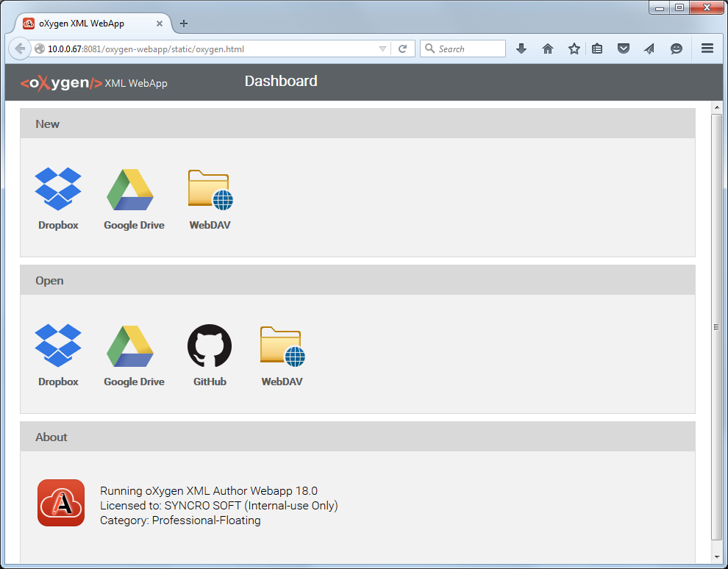
Task: Click the Dashboard title text
Action: 281,81
